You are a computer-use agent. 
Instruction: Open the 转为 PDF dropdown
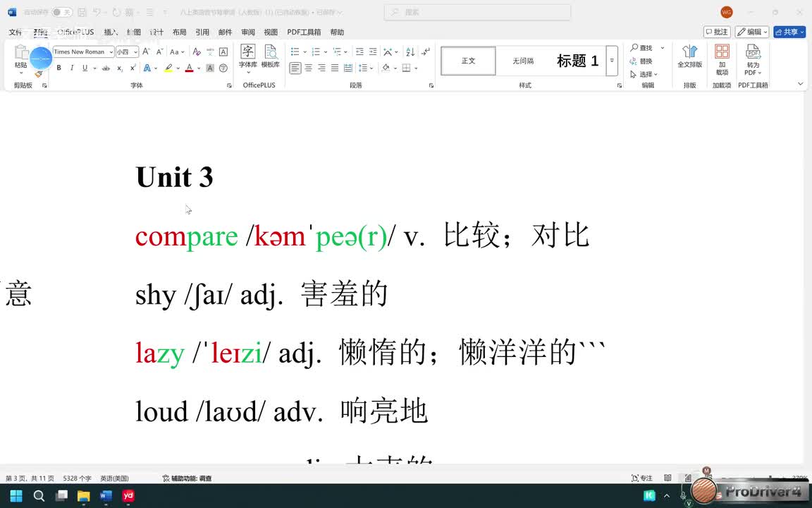click(x=753, y=59)
